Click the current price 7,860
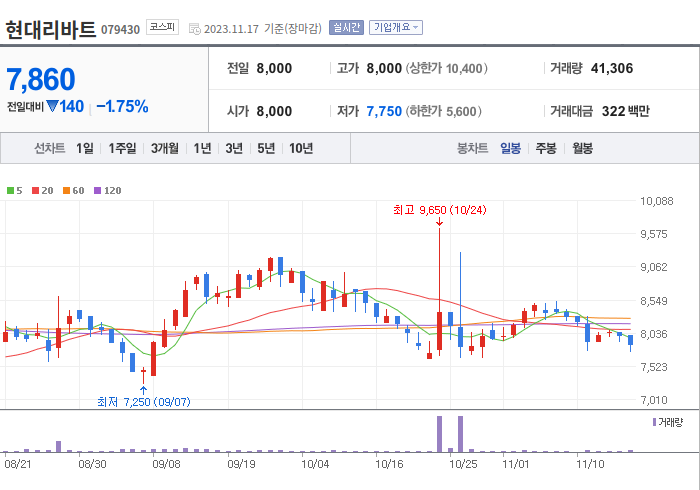Image resolution: width=700 pixels, height=490 pixels. 41,79
